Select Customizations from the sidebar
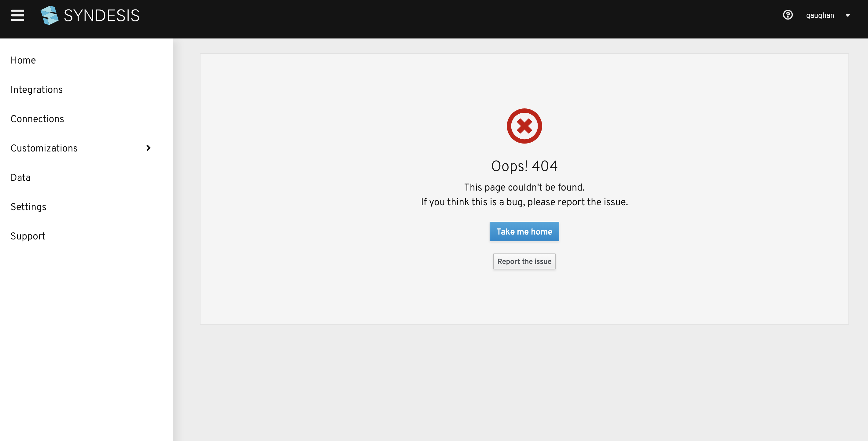This screenshot has height=441, width=868. 44,148
